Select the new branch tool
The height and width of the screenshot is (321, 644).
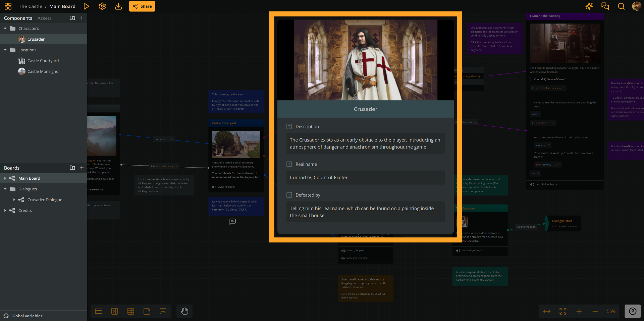click(x=131, y=311)
